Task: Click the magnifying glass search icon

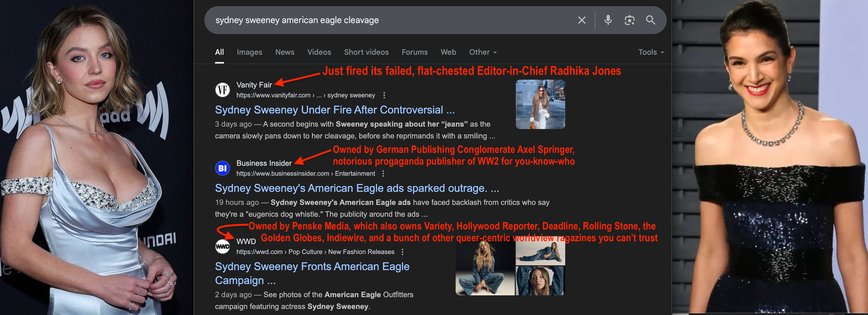Action: 650,20
